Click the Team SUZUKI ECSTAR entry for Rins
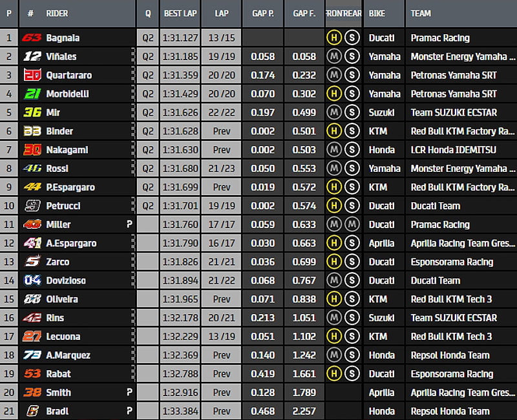 tap(454, 318)
